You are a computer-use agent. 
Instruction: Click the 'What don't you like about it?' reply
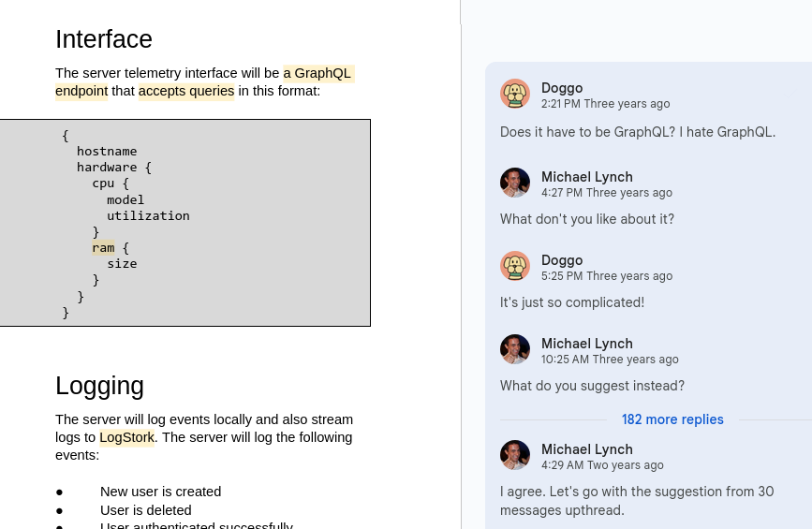coord(586,219)
